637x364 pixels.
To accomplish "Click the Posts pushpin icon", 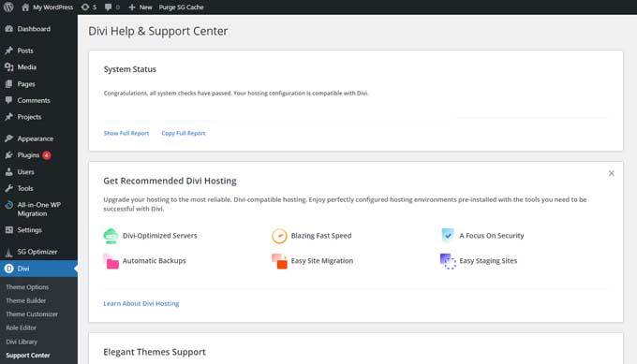I will [9, 51].
